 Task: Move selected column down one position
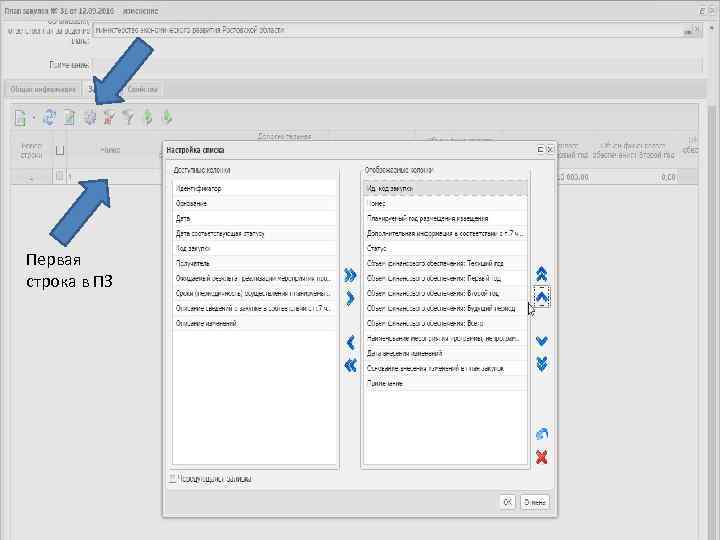pos(542,341)
